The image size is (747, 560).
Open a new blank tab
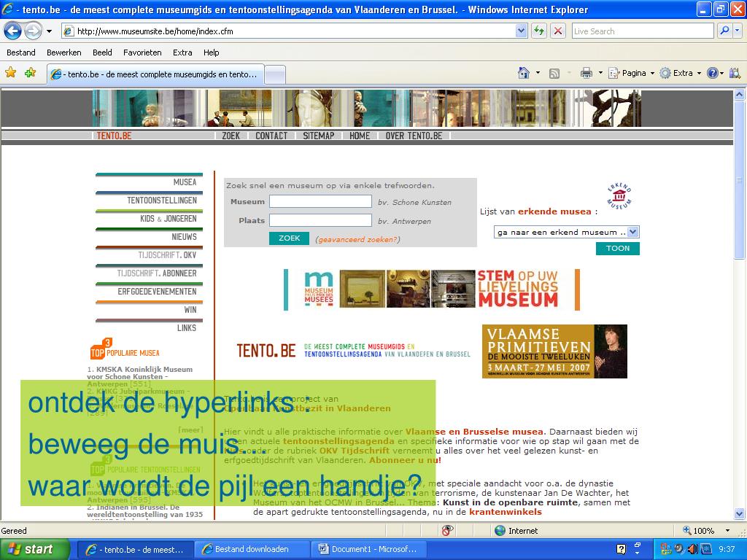(x=275, y=75)
